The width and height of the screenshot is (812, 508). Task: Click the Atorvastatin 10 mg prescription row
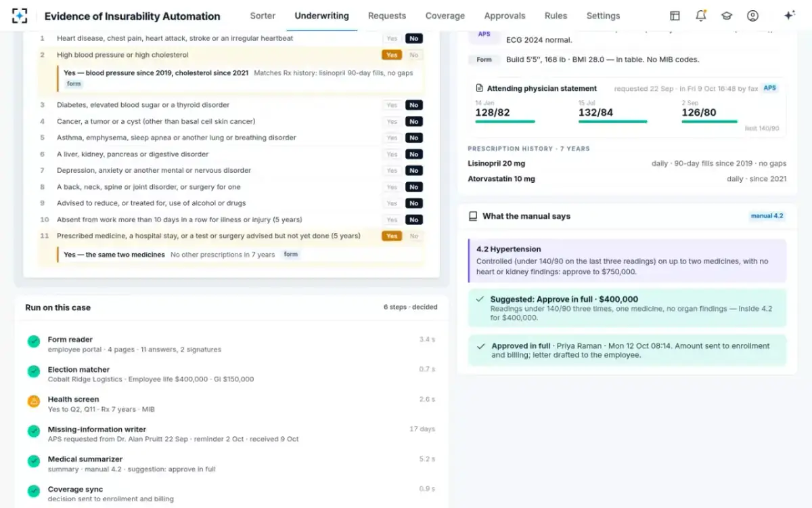click(627, 179)
